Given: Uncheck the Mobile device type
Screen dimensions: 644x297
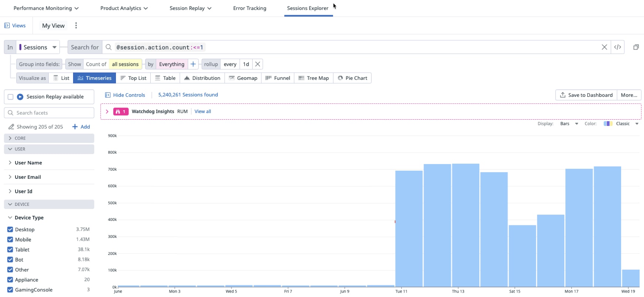Looking at the screenshot, I should pyautogui.click(x=10, y=239).
